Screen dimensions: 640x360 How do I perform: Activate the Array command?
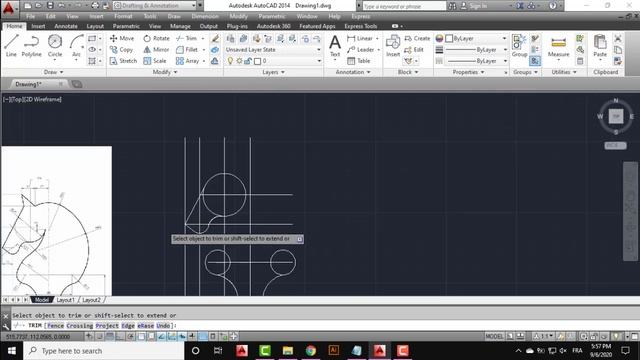(x=188, y=61)
